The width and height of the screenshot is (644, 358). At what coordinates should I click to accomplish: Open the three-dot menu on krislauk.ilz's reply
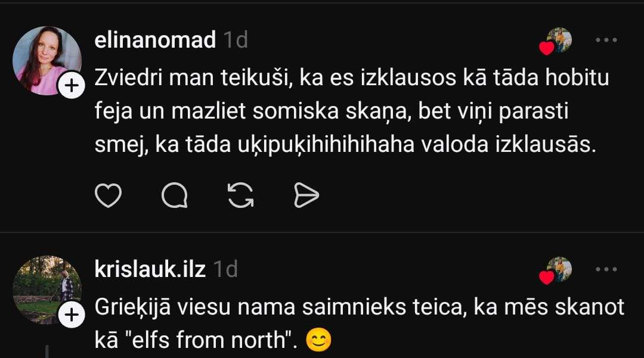pos(606,269)
